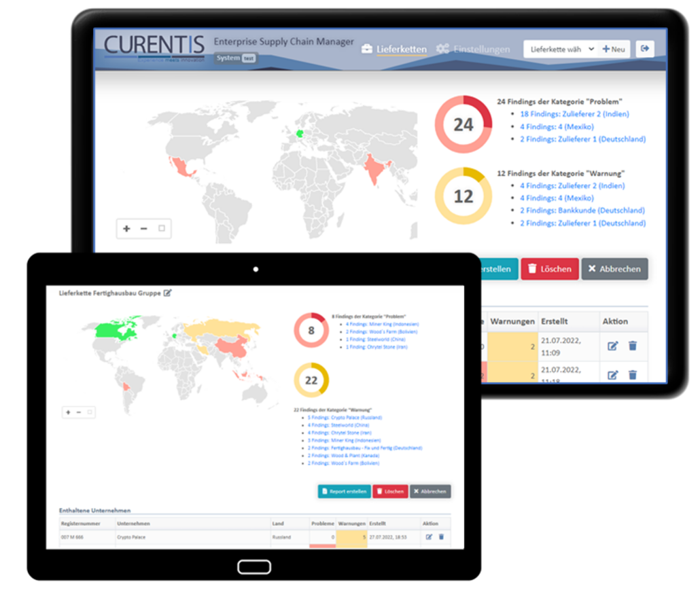
Task: Open 5 Findings: Crypto Palace (Russland) link
Action: (x=345, y=418)
